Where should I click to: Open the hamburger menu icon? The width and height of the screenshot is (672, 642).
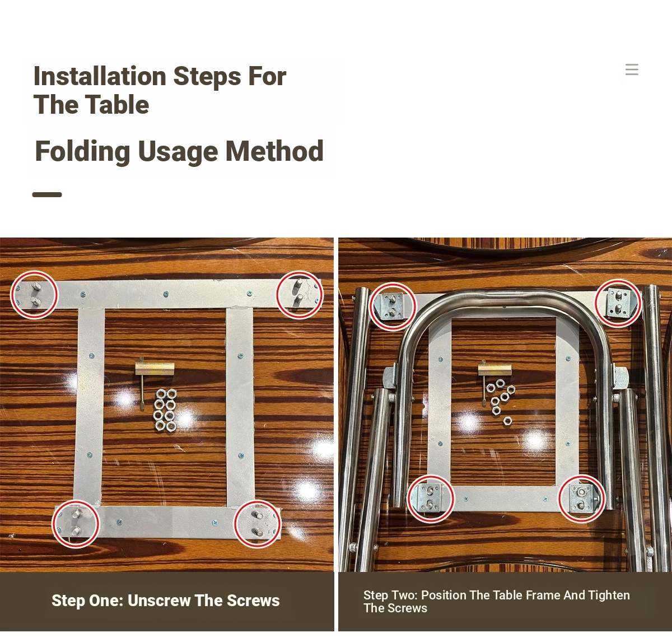[x=632, y=69]
